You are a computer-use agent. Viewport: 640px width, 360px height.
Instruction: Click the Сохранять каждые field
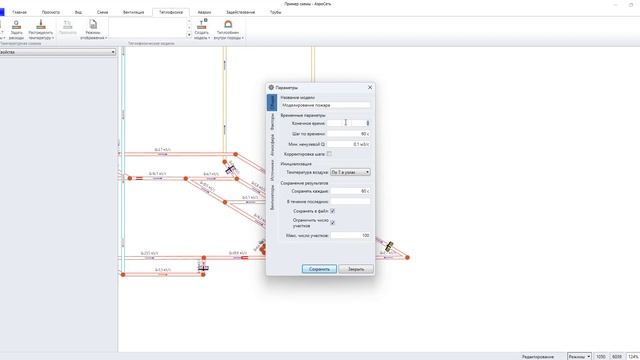350,191
